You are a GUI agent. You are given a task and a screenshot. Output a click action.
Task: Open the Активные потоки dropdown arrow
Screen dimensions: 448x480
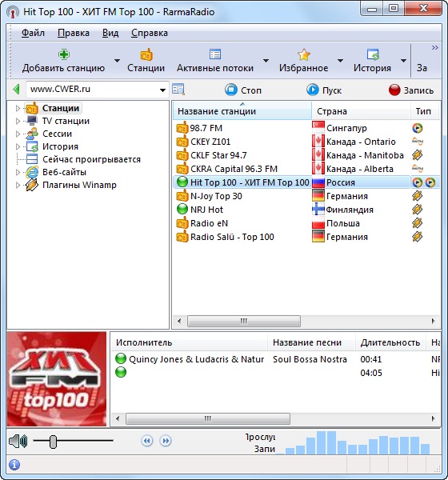coord(266,61)
